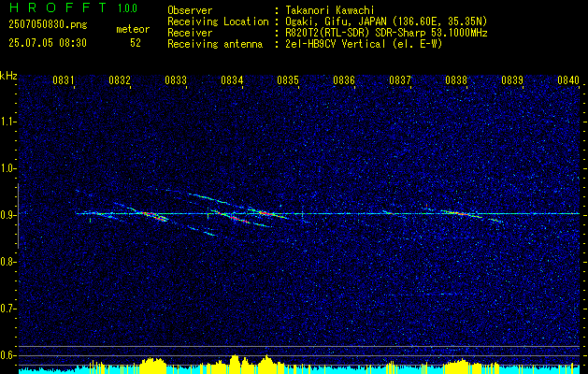
Task: Click the antenna text 2el-HB9CV Vertical
Action: click(x=336, y=44)
